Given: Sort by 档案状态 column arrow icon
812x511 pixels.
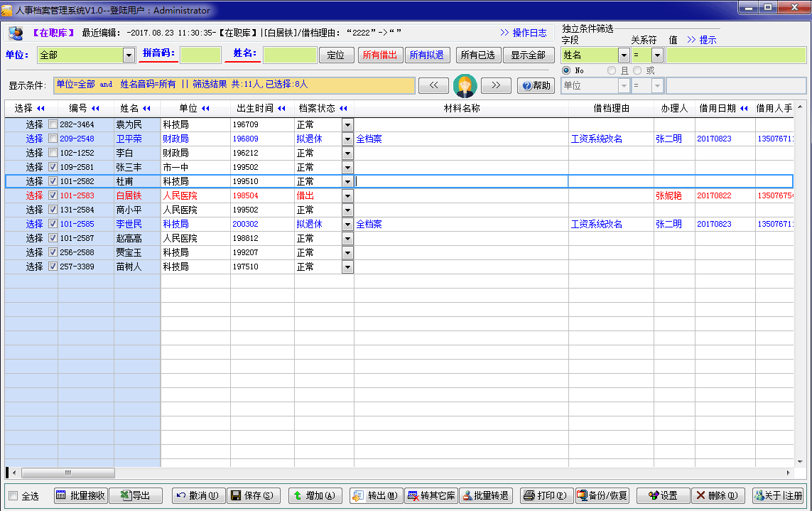Looking at the screenshot, I should click(x=343, y=108).
